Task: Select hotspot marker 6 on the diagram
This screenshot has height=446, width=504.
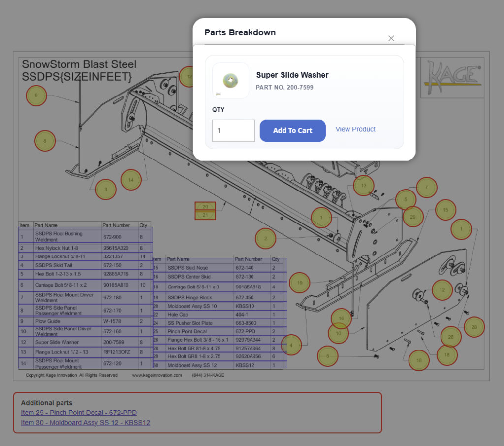Action: [327, 356]
